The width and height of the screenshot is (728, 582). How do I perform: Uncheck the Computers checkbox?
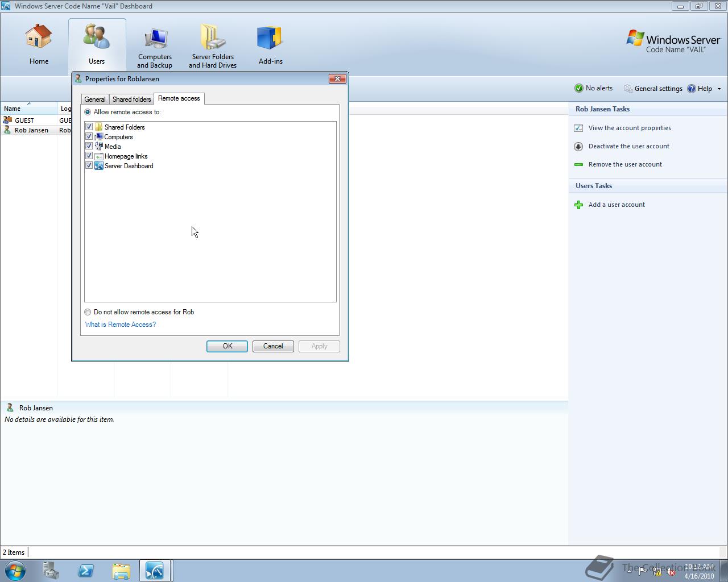pos(89,136)
